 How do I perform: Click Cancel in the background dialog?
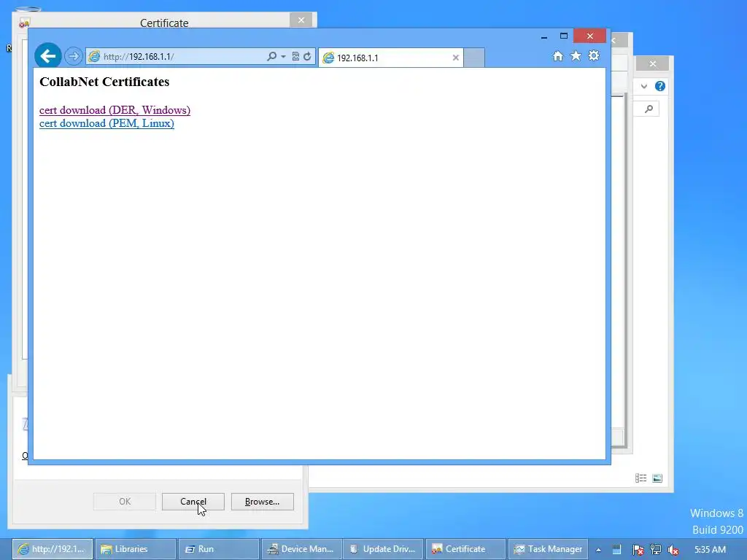click(193, 502)
